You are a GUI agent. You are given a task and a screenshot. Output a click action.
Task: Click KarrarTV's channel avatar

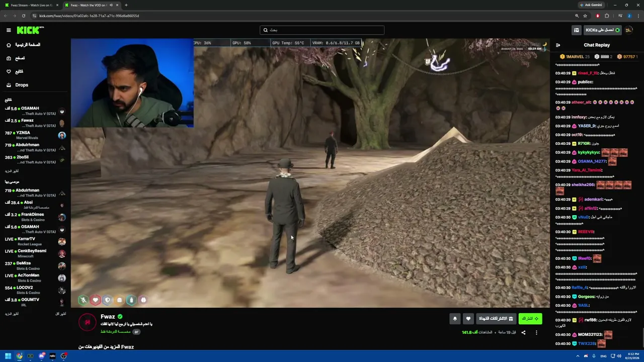[x=62, y=241]
